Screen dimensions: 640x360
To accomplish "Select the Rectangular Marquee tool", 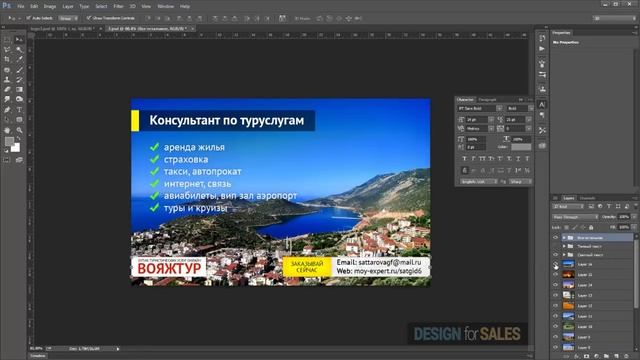I will 7,40.
